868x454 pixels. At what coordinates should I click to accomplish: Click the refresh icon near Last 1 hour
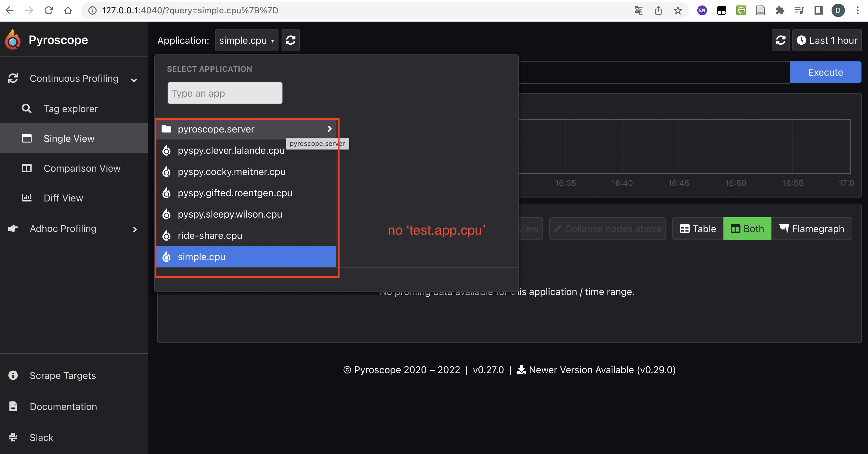[x=781, y=40]
